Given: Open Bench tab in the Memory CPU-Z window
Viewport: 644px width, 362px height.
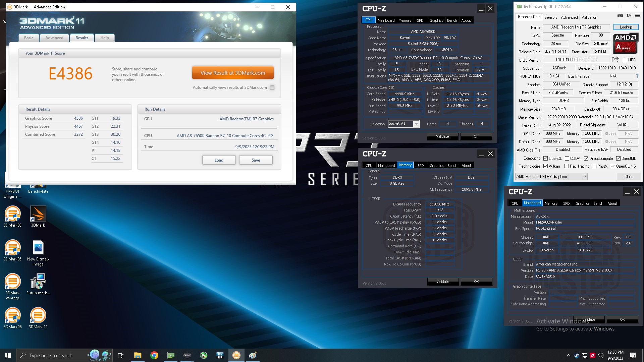Looking at the screenshot, I should point(452,166).
